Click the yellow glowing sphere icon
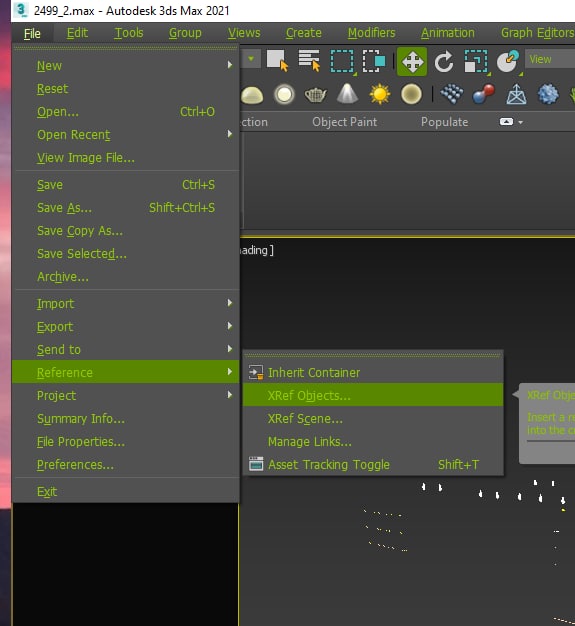 [x=411, y=95]
